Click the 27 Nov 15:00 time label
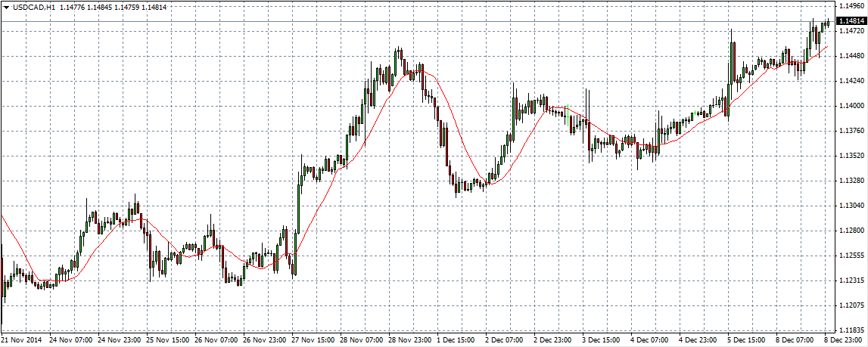This screenshot has width=868, height=347. [x=312, y=339]
